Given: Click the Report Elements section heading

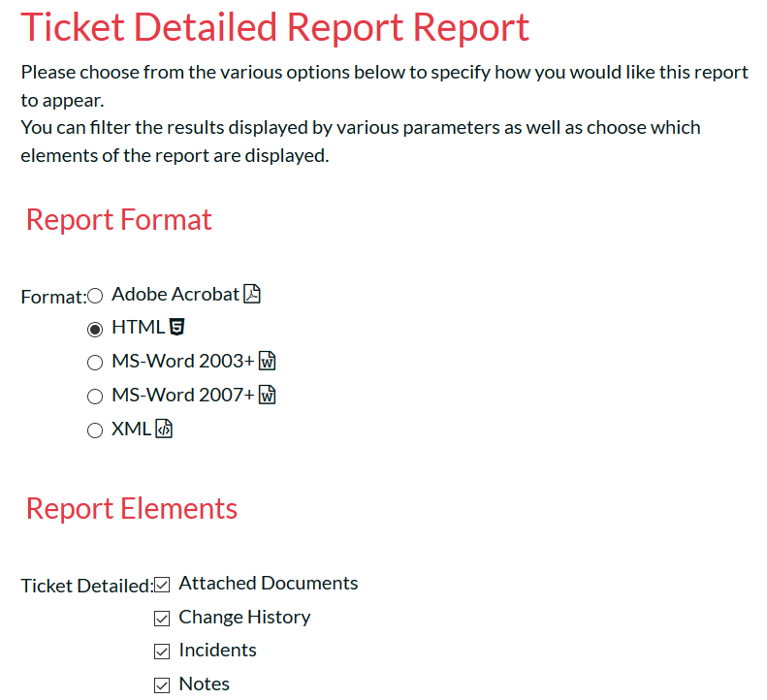Looking at the screenshot, I should point(132,508).
